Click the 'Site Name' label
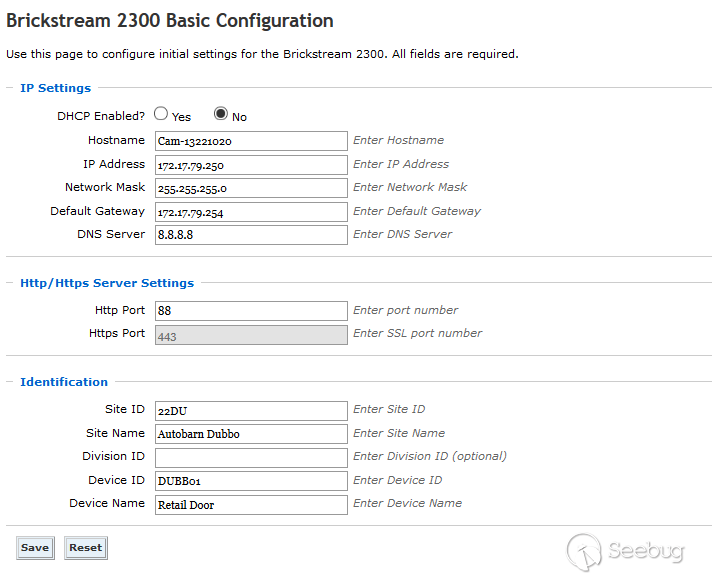The width and height of the screenshot is (712, 579). [115, 433]
